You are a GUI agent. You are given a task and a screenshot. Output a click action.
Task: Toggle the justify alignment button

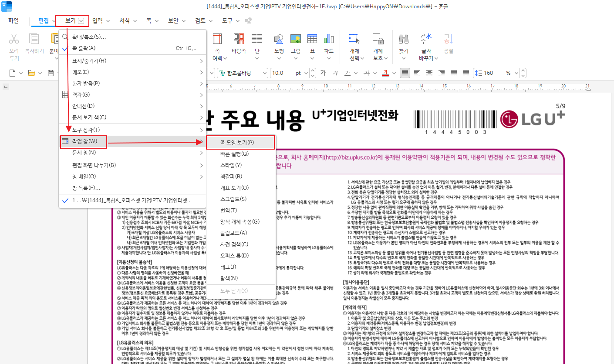[405, 73]
